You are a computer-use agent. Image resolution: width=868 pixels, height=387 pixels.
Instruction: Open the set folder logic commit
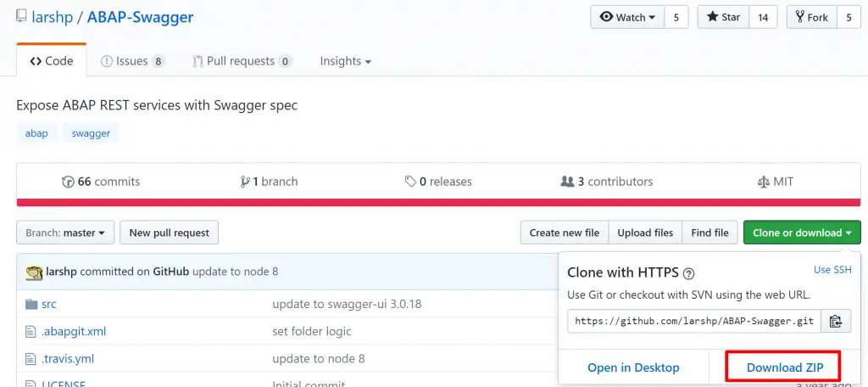(312, 332)
